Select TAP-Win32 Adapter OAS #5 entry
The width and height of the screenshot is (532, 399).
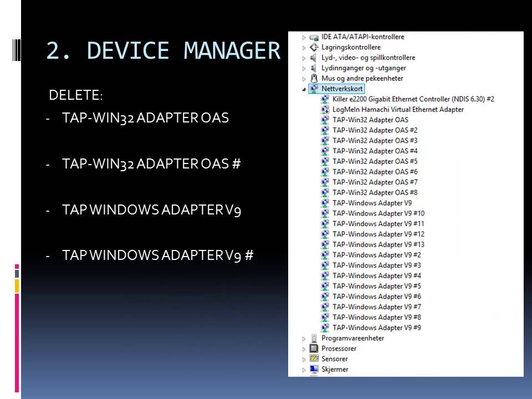(375, 161)
